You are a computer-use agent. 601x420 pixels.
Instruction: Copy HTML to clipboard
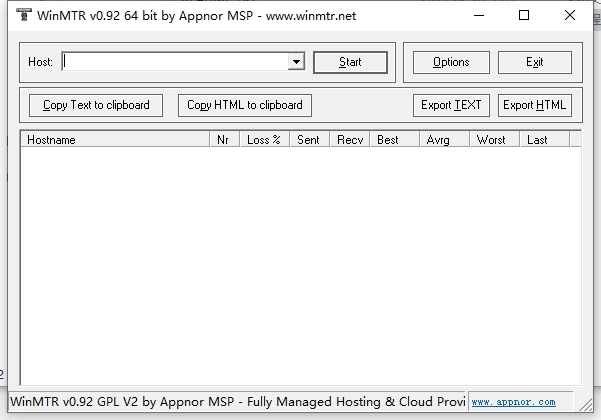pos(245,105)
